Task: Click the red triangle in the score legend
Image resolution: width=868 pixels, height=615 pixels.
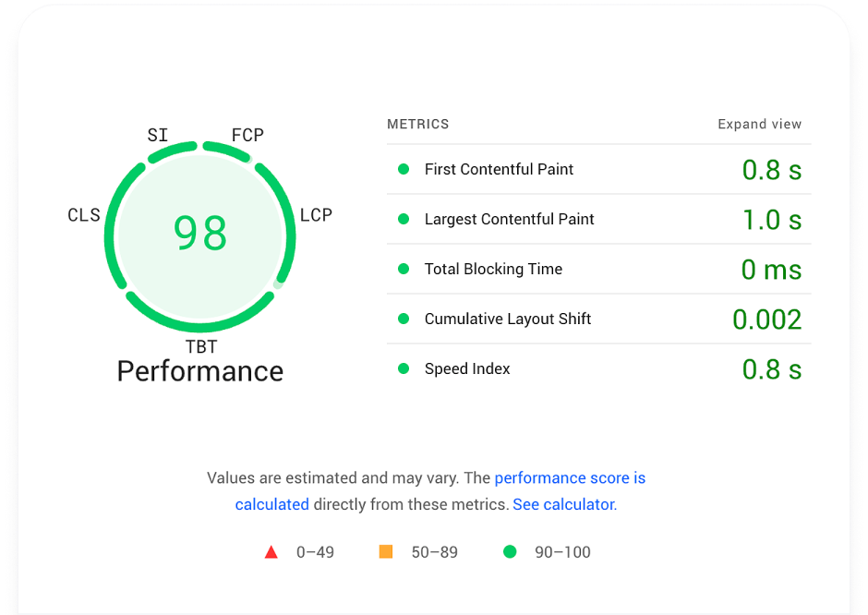Action: 271,551
